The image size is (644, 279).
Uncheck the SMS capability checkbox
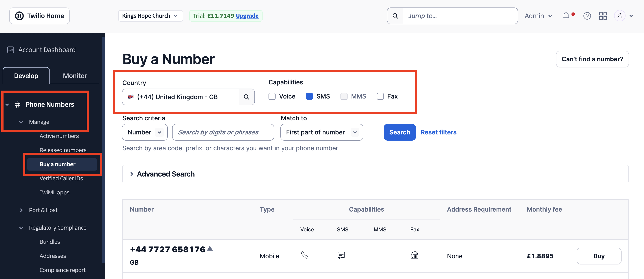[x=309, y=96]
